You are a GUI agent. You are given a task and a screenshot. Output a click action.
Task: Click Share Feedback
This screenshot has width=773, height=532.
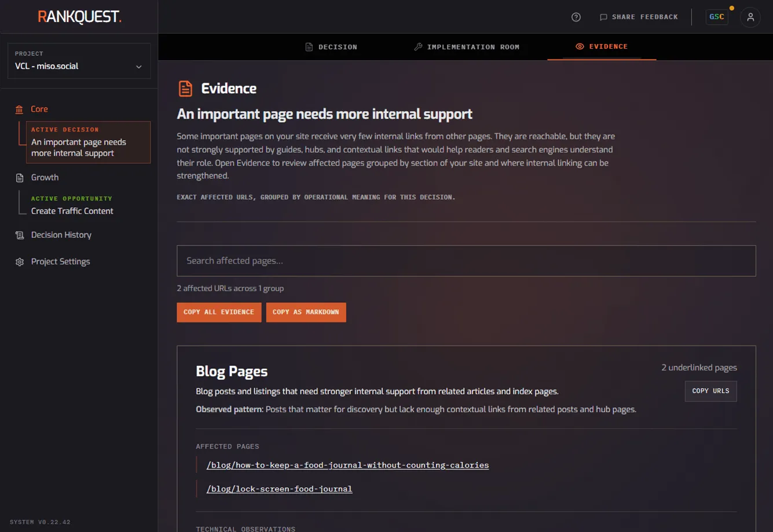pyautogui.click(x=639, y=17)
